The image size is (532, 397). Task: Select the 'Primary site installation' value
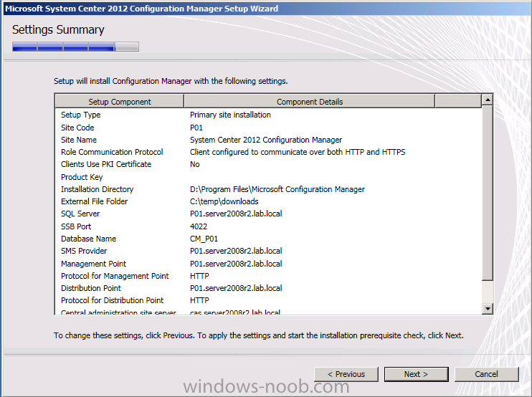(x=230, y=115)
